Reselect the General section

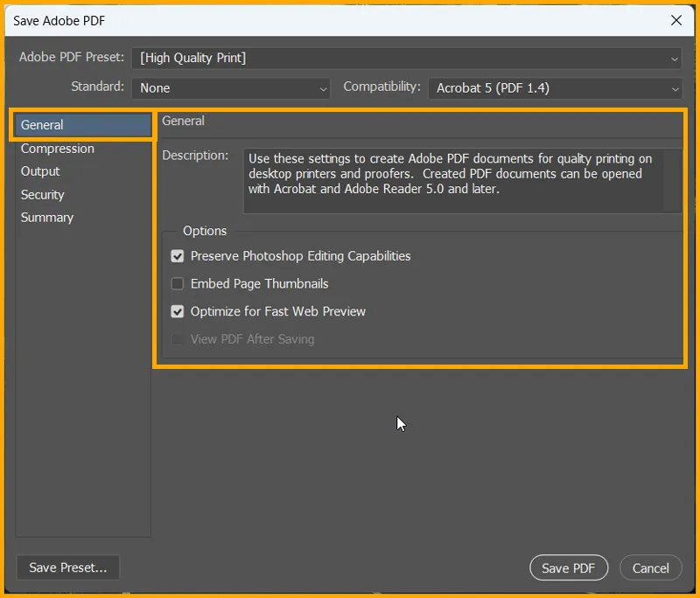[41, 125]
